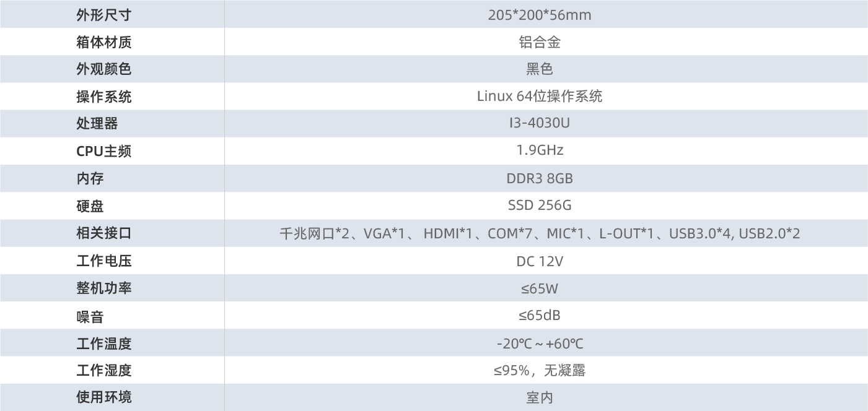Select the 铝合金 material value

click(x=540, y=42)
